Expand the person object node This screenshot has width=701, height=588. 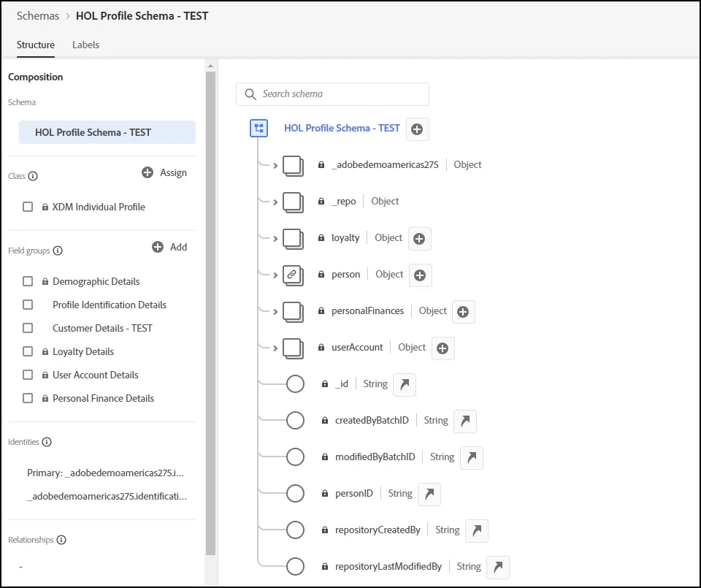pyautogui.click(x=275, y=275)
